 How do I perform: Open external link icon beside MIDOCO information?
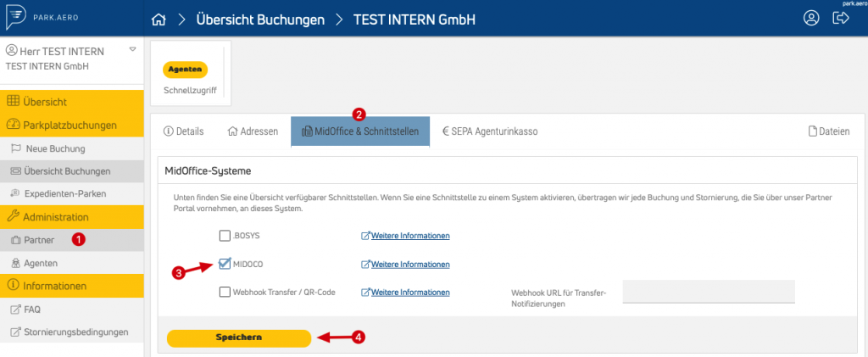[x=365, y=264]
